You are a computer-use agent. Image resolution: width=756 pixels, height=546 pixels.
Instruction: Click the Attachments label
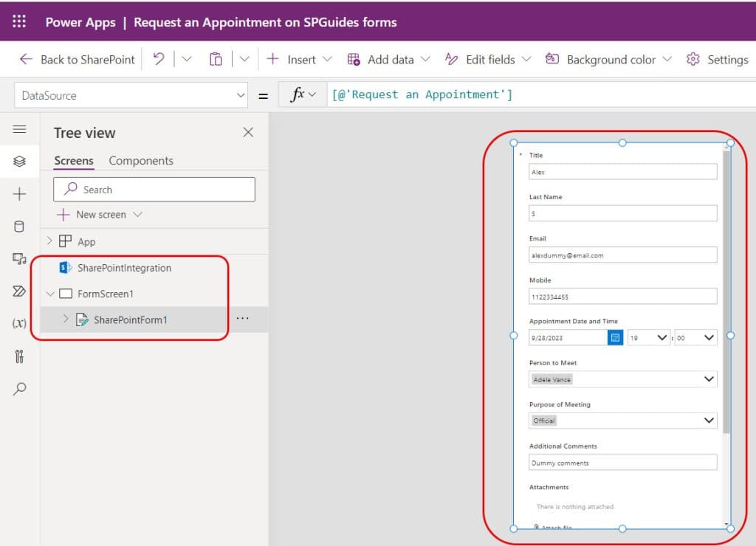pyautogui.click(x=549, y=487)
